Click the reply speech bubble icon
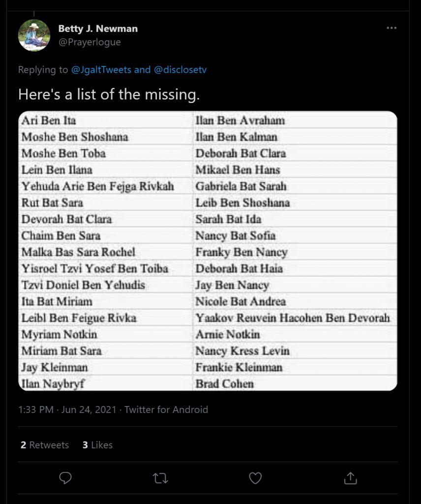The height and width of the screenshot is (504, 421). [65, 478]
